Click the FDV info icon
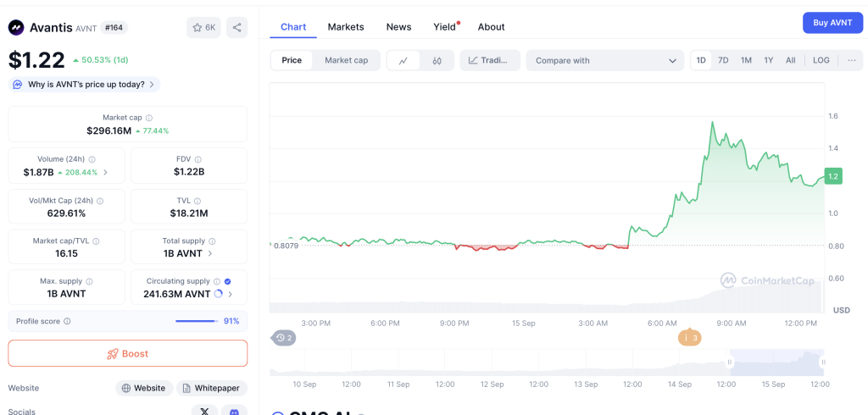This screenshot has height=415, width=868. coord(198,159)
